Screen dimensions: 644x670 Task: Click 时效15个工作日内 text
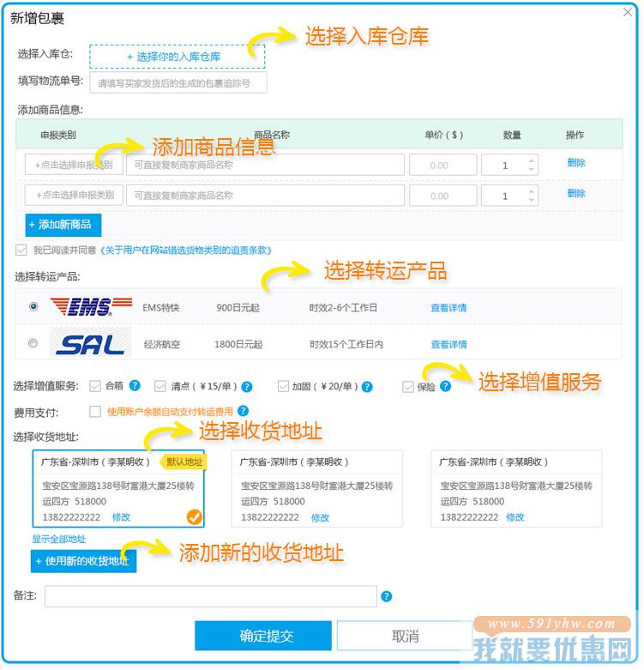point(346,344)
